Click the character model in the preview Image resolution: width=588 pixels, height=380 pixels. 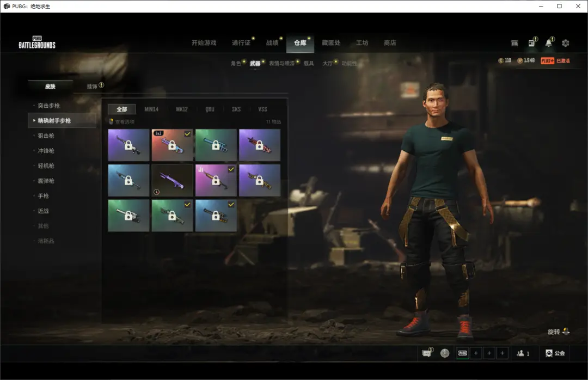click(437, 210)
